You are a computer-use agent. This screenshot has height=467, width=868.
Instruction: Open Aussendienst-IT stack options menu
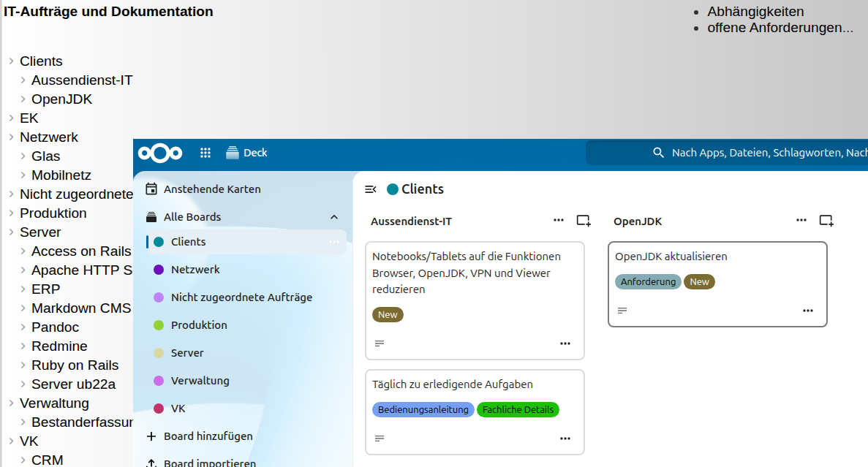tap(559, 220)
